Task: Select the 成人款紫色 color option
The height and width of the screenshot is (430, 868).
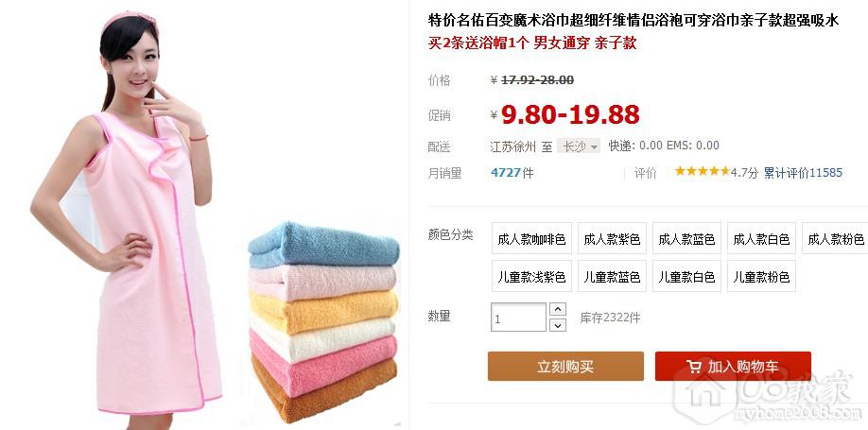Action: (612, 238)
